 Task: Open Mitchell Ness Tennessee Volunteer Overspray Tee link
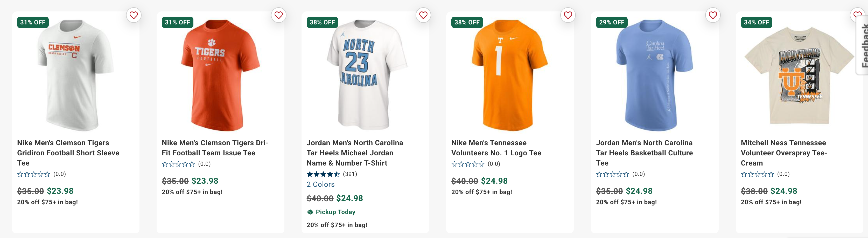tap(783, 153)
